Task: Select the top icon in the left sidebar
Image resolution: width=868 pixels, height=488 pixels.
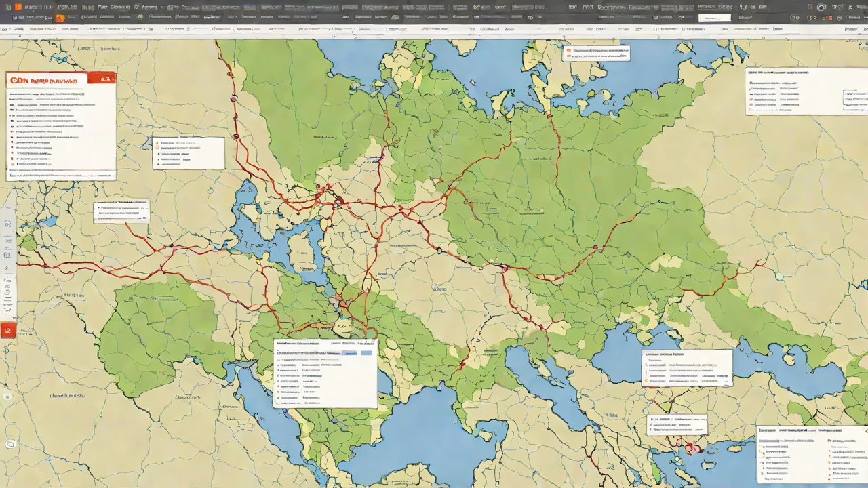Action: pyautogui.click(x=7, y=224)
